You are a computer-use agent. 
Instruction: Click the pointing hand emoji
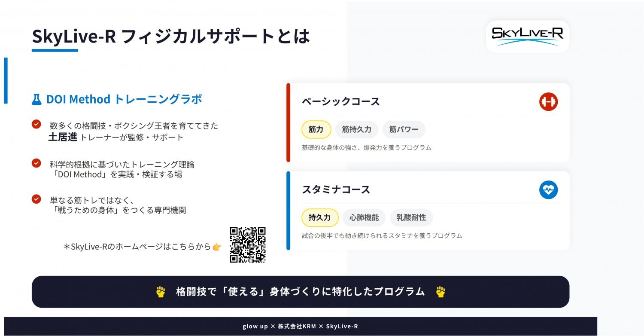217,247
